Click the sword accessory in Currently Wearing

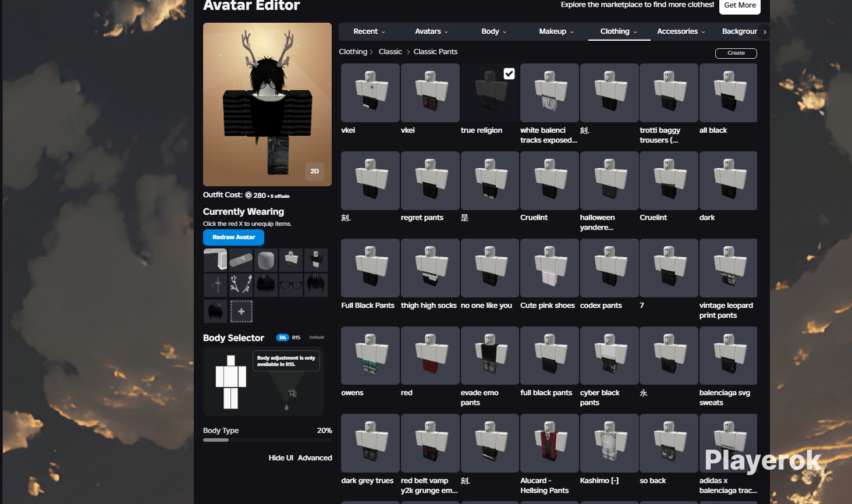coord(215,285)
